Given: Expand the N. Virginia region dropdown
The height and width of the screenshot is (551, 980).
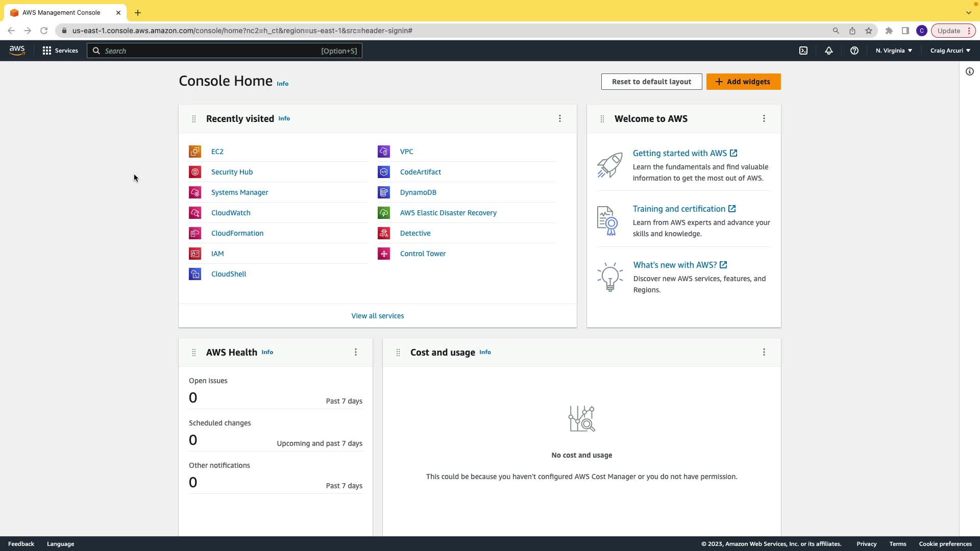Looking at the screenshot, I should click(894, 51).
